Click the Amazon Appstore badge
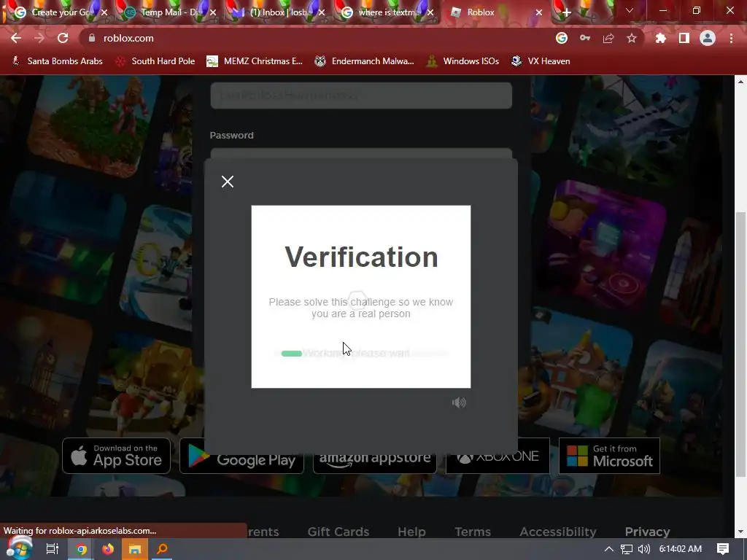 [375, 458]
